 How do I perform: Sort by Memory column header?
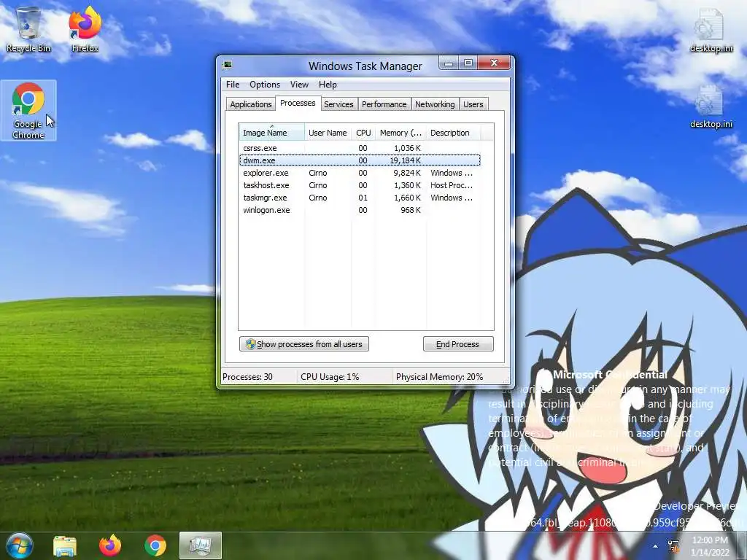pos(400,133)
